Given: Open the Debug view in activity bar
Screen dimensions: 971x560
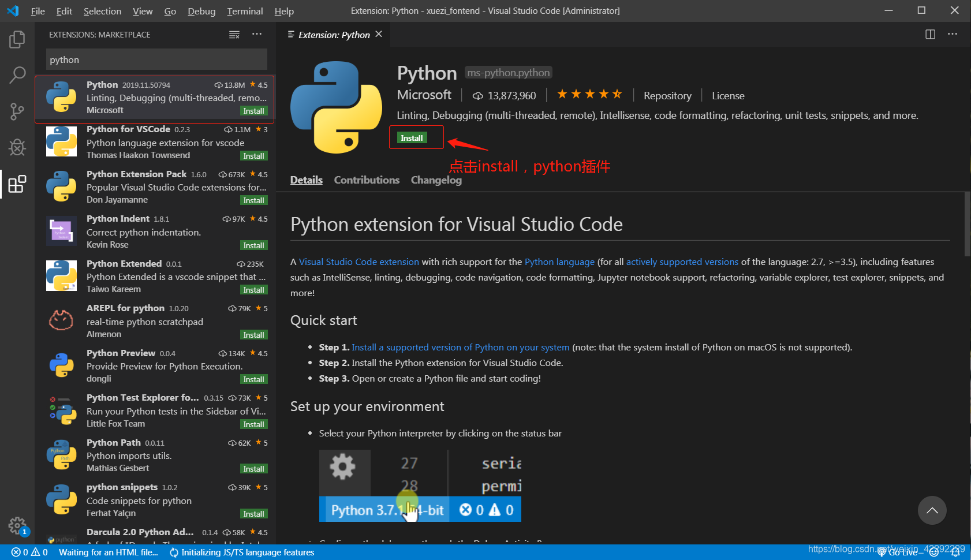Looking at the screenshot, I should (17, 147).
